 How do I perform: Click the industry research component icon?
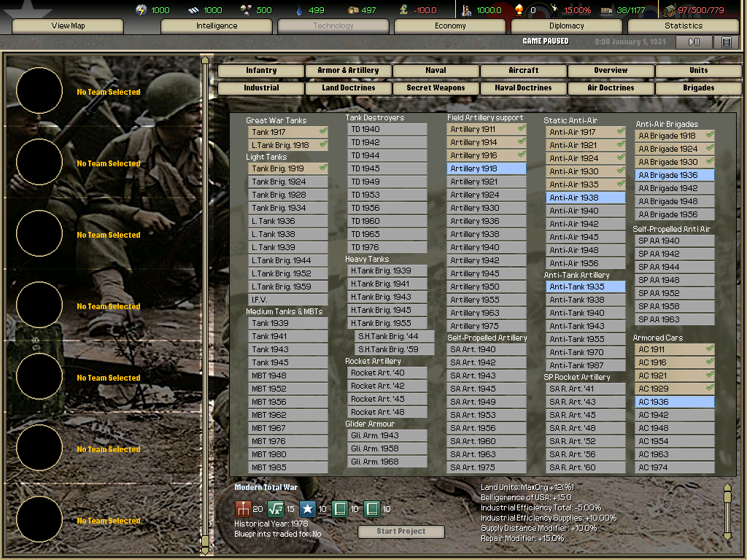[x=244, y=509]
